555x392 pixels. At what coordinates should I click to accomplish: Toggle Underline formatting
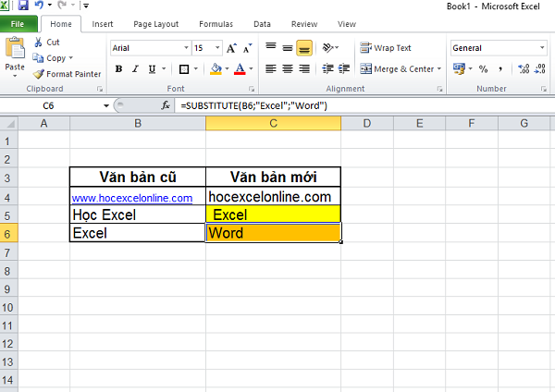tap(152, 69)
